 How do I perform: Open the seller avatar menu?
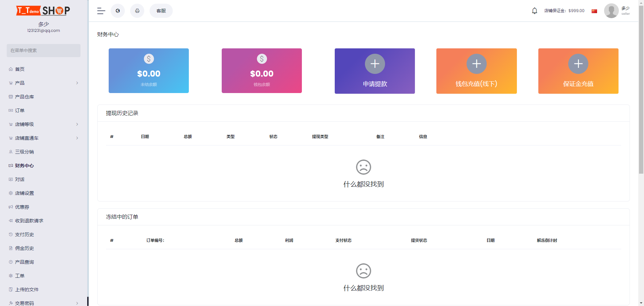point(611,10)
